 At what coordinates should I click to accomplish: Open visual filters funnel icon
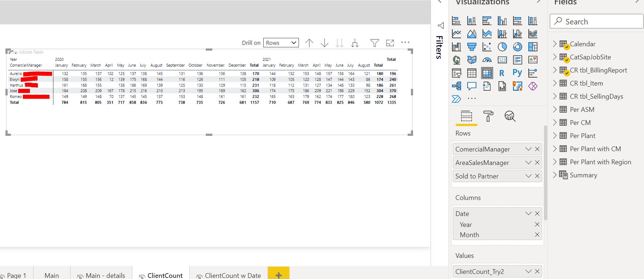[x=375, y=43]
